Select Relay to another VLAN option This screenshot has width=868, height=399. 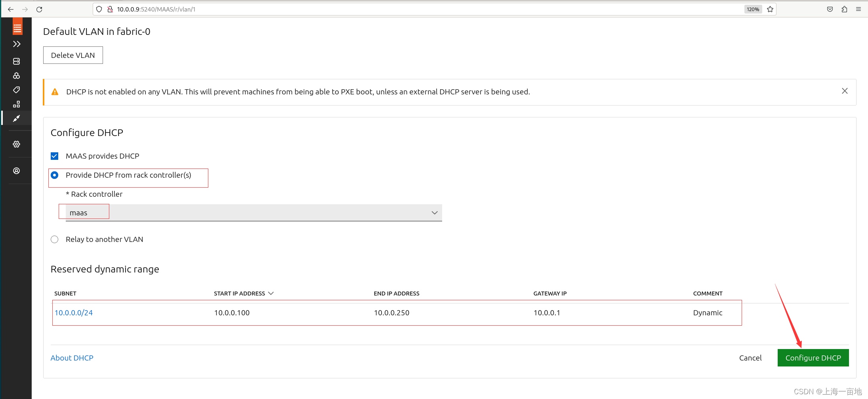point(55,239)
